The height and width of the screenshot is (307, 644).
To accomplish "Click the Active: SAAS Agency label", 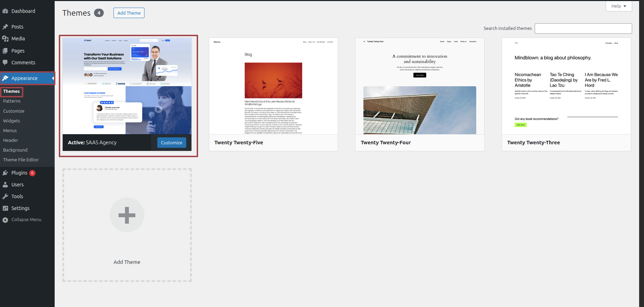I will [x=92, y=143].
